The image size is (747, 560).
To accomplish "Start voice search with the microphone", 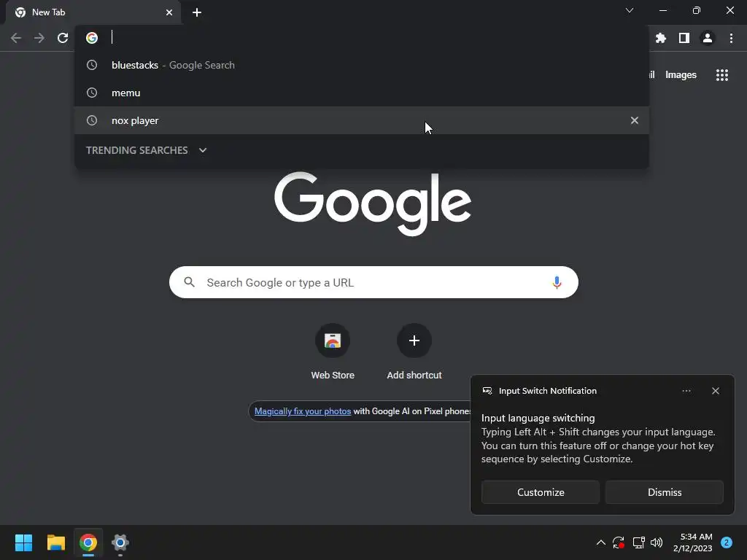I will (557, 282).
